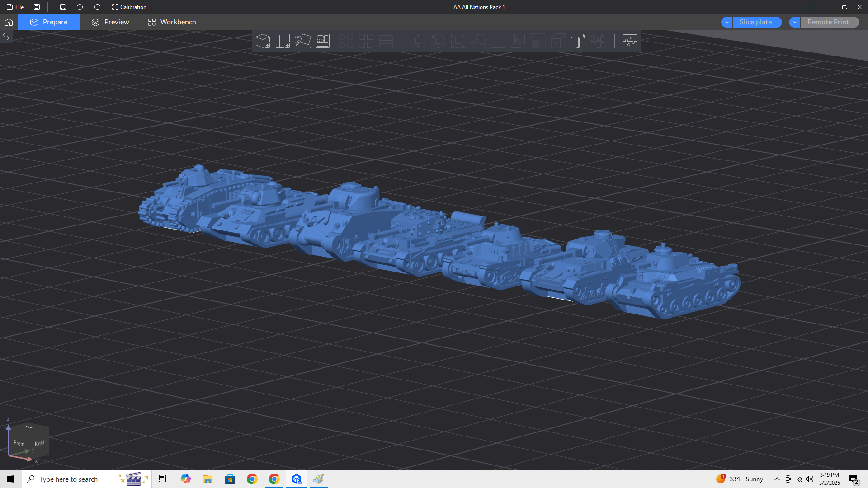Screen dimensions: 868x488
Task: Switch to the Preview tab
Action: point(110,22)
